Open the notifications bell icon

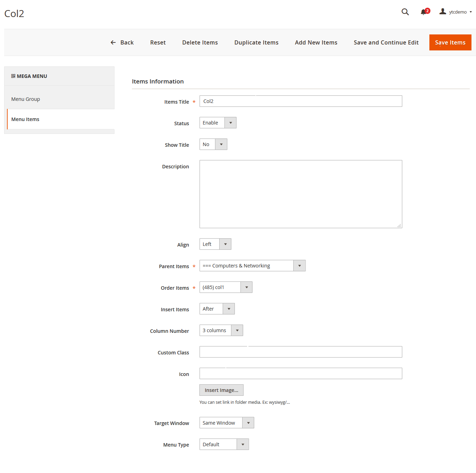(x=423, y=12)
